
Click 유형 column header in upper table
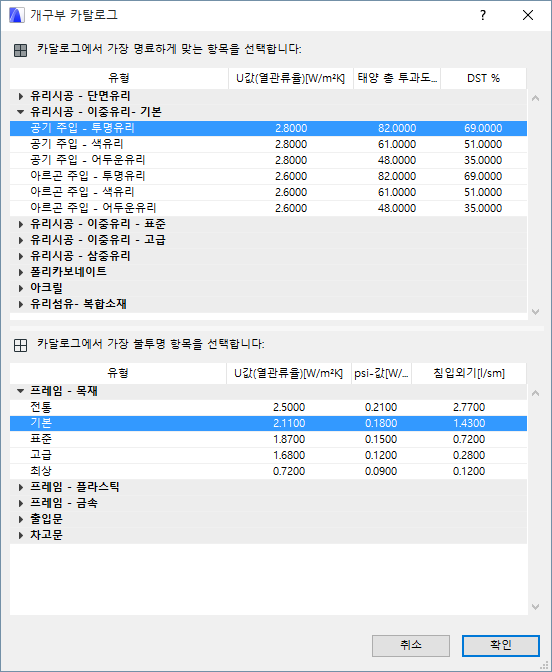(119, 78)
